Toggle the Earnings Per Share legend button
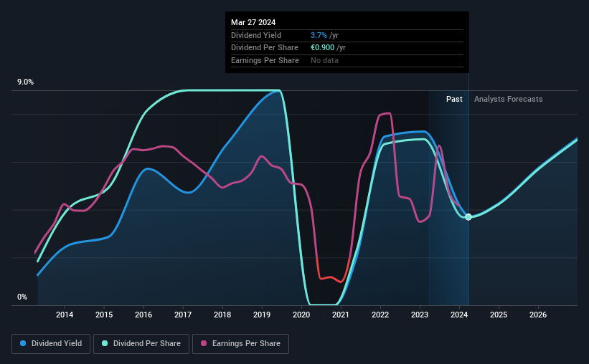 [x=240, y=344]
